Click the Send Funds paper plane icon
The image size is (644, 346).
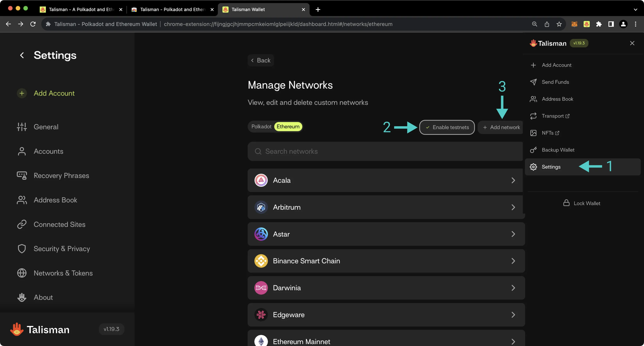coord(533,82)
